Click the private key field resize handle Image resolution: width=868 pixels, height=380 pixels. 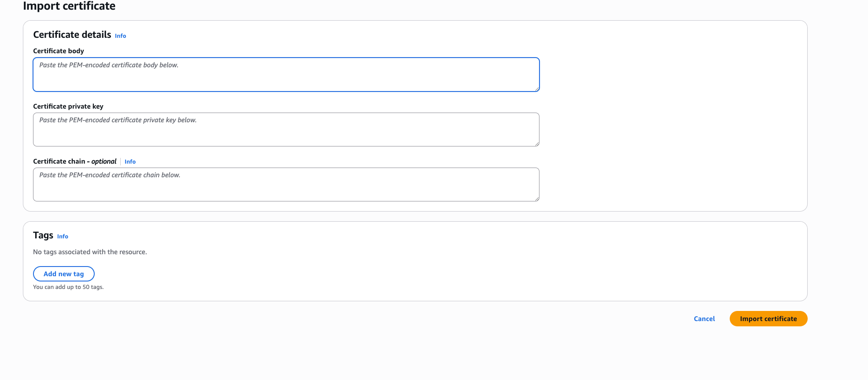click(x=537, y=144)
